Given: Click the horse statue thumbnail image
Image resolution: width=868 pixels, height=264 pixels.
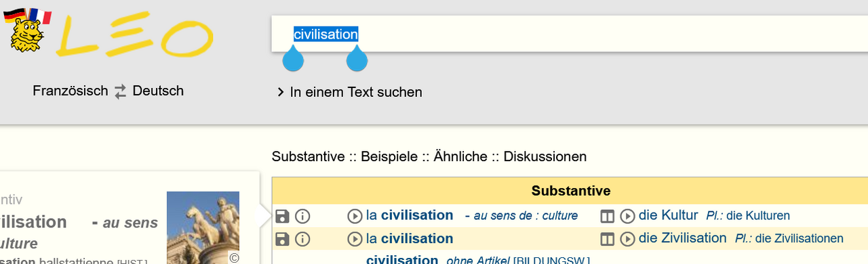Looking at the screenshot, I should point(203,227).
